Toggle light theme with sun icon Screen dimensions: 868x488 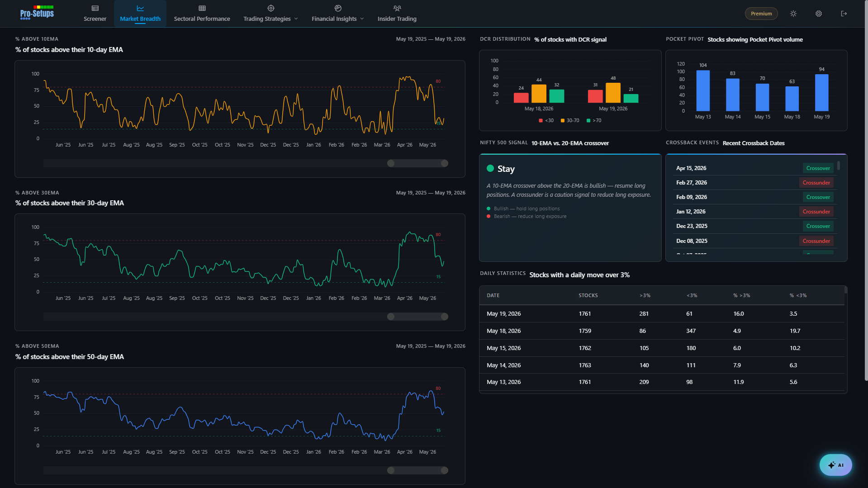click(793, 14)
